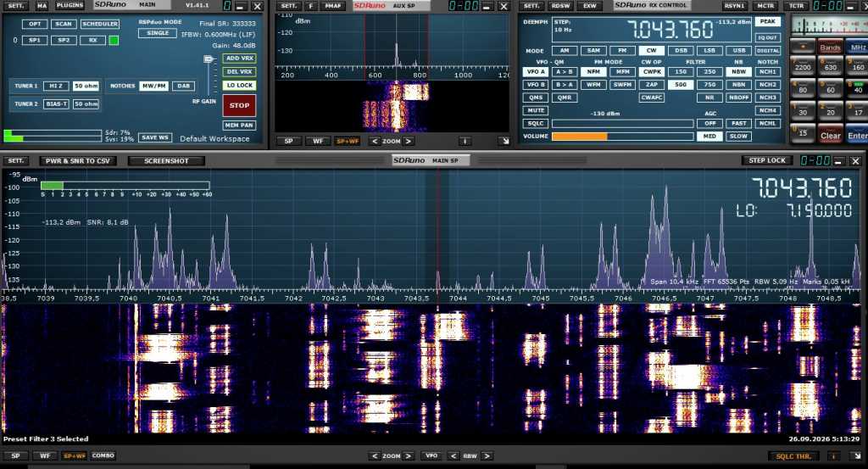Toggle notch filter NCH1
The width and height of the screenshot is (868, 469).
[768, 72]
